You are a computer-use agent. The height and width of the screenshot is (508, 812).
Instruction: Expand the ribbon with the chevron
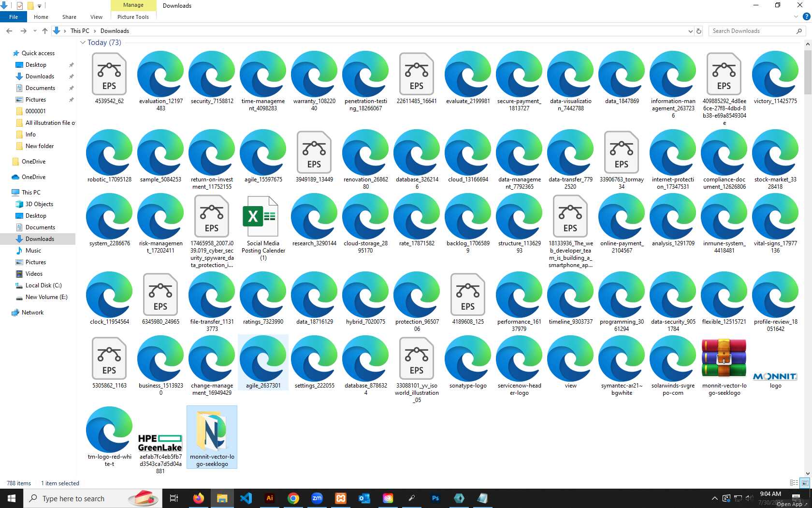click(x=796, y=16)
